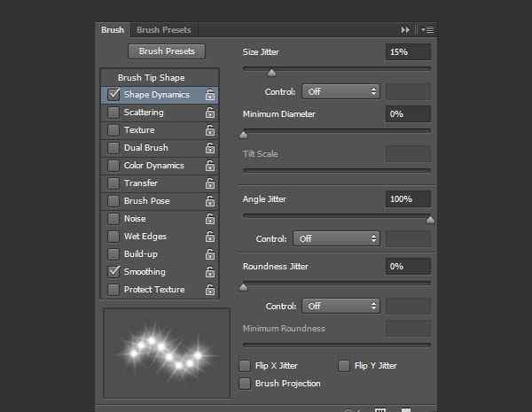Click the Angle Jitter percentage field

point(408,198)
